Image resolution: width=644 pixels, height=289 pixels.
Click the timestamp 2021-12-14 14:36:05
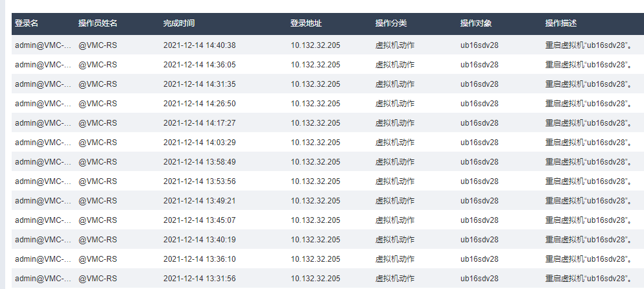199,65
